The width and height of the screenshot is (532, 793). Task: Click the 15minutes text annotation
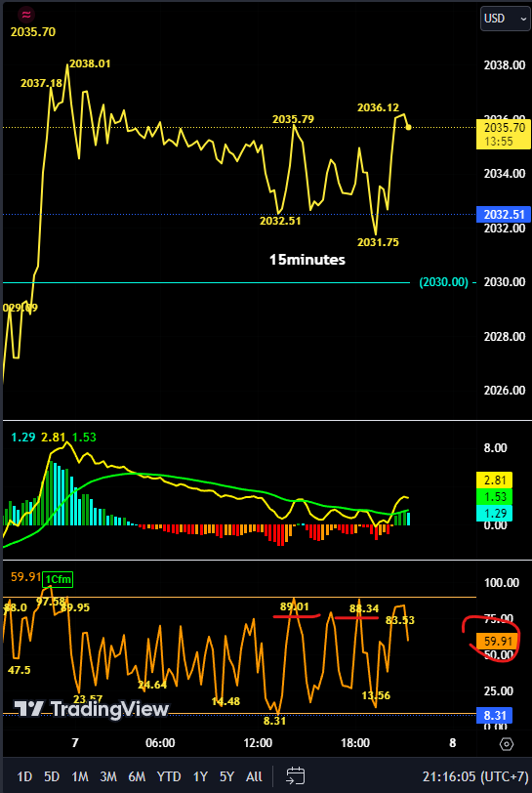[307, 260]
